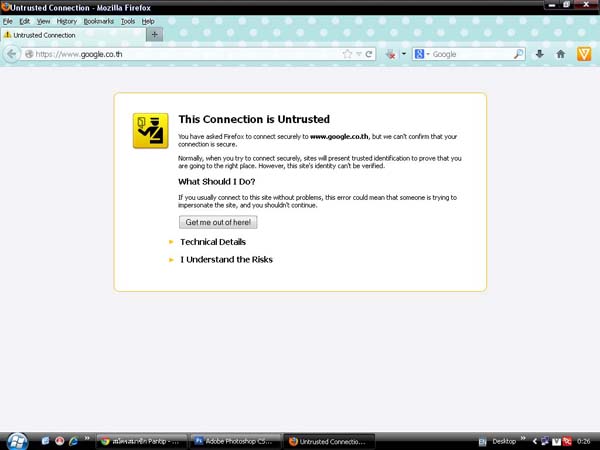Click the search magnifier icon
Viewport: 600px width, 450px height.
coord(519,54)
